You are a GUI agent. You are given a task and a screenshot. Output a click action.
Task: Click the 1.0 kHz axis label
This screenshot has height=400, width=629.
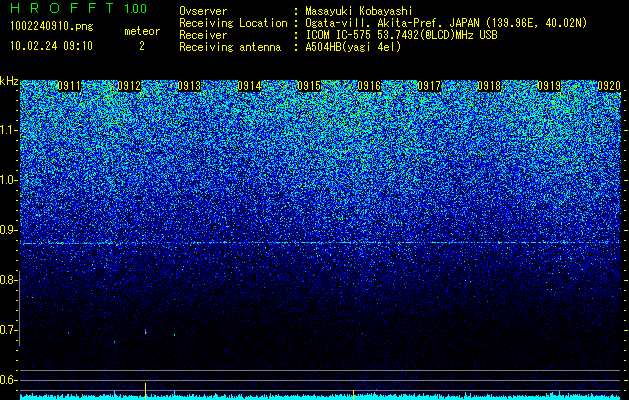(9, 180)
